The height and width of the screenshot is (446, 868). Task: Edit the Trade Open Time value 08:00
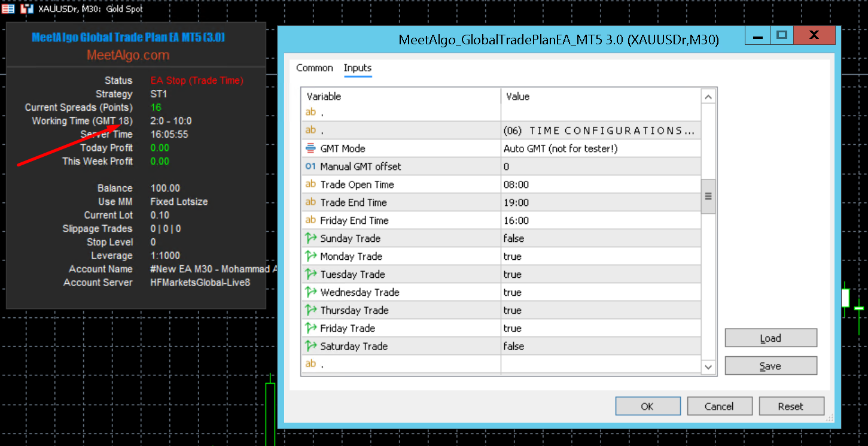(601, 184)
